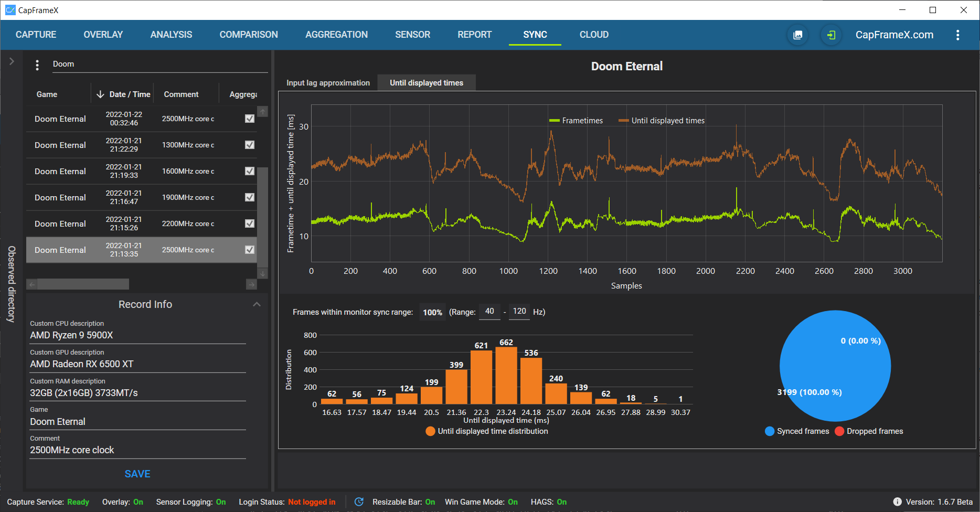Screen dimensions: 980x512
Task: Switch to the COMPARISON tab
Action: 249,35
